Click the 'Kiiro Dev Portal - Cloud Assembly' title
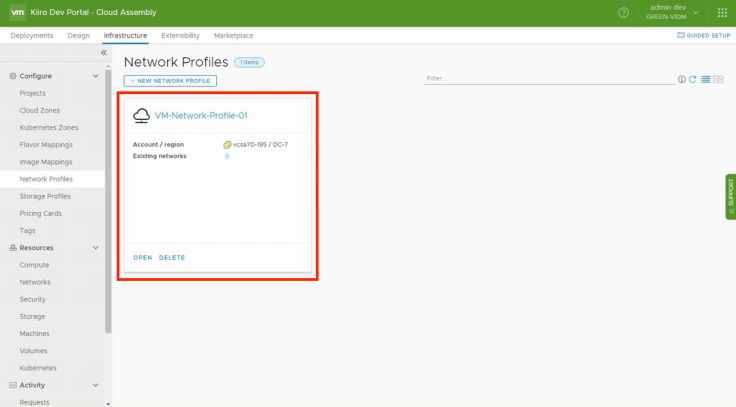Viewport: 736px width, 407px height. pos(93,12)
